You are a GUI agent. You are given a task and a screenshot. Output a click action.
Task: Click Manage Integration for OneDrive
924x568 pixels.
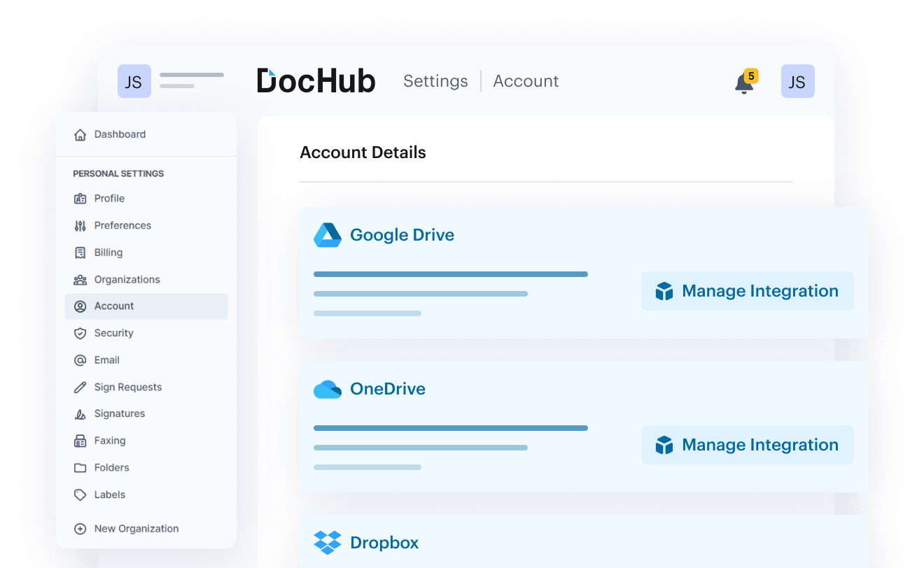[x=747, y=445]
